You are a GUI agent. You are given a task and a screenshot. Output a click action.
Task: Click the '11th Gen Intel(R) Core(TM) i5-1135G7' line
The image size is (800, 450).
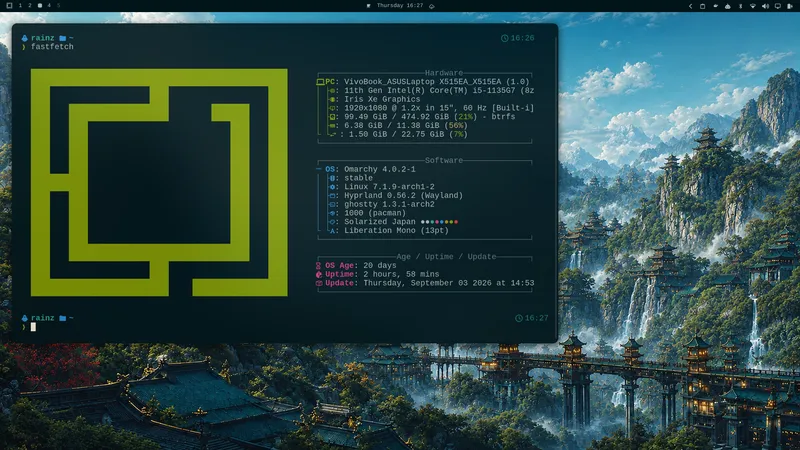(x=439, y=90)
